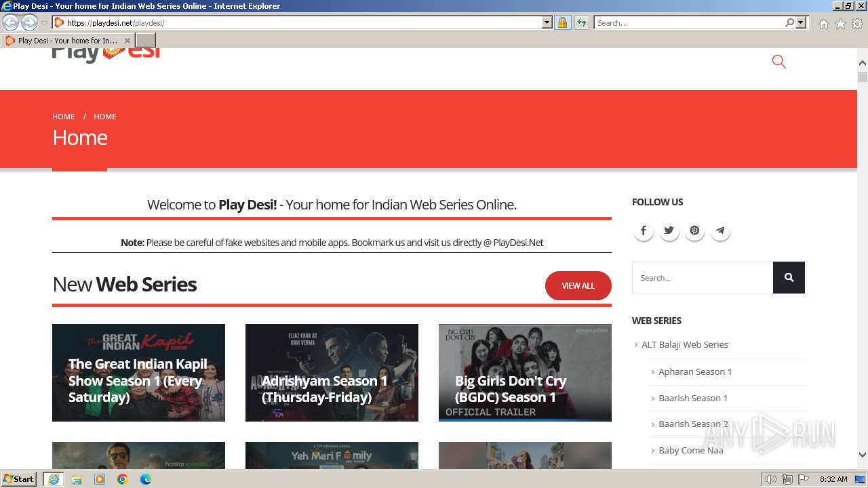Open IE Favorites star icon
Screen dimensions: 868x488
click(840, 24)
